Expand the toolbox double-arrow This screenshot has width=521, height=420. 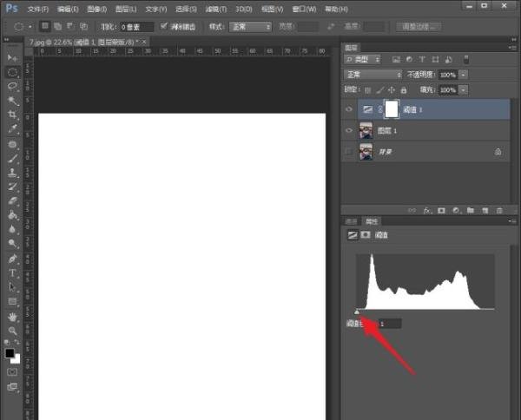(6, 40)
